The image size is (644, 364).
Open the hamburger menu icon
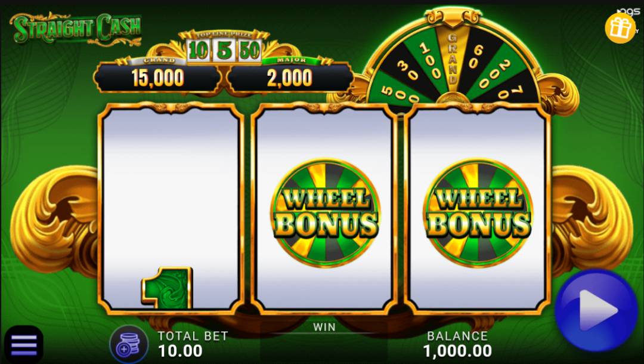click(24, 345)
